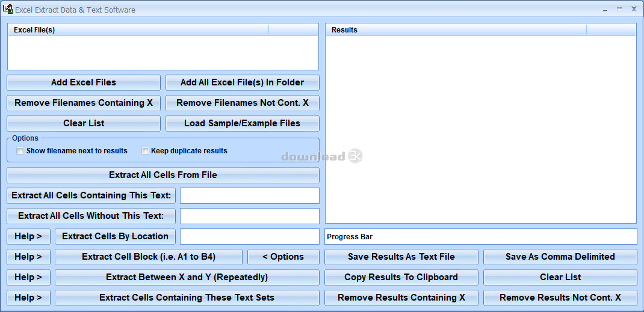Focus the Extract Cells By Location input field
Screen dimensions: 644x312
(250, 237)
